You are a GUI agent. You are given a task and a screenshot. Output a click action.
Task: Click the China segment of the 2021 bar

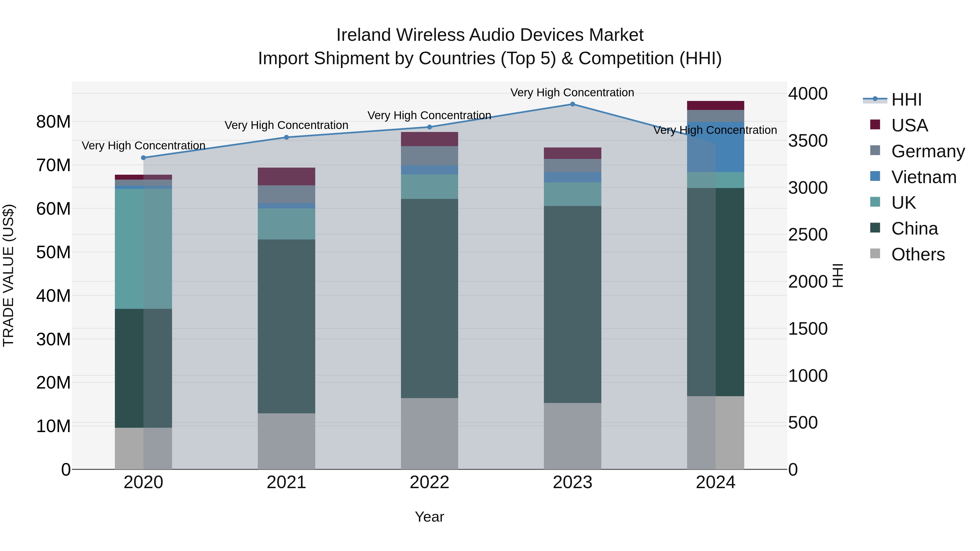point(286,326)
